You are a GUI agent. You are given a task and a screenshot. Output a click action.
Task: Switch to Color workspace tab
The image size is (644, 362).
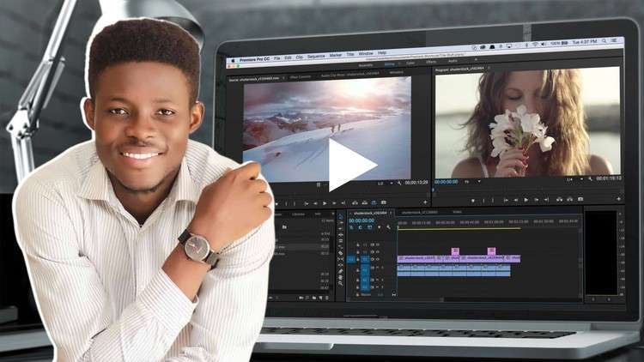coord(410,63)
